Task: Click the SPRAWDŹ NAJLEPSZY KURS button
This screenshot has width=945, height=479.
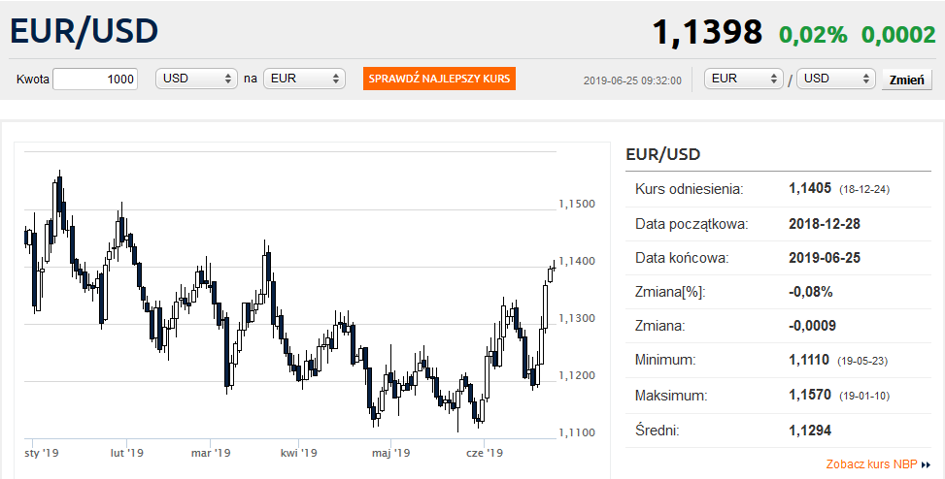Action: [x=439, y=78]
